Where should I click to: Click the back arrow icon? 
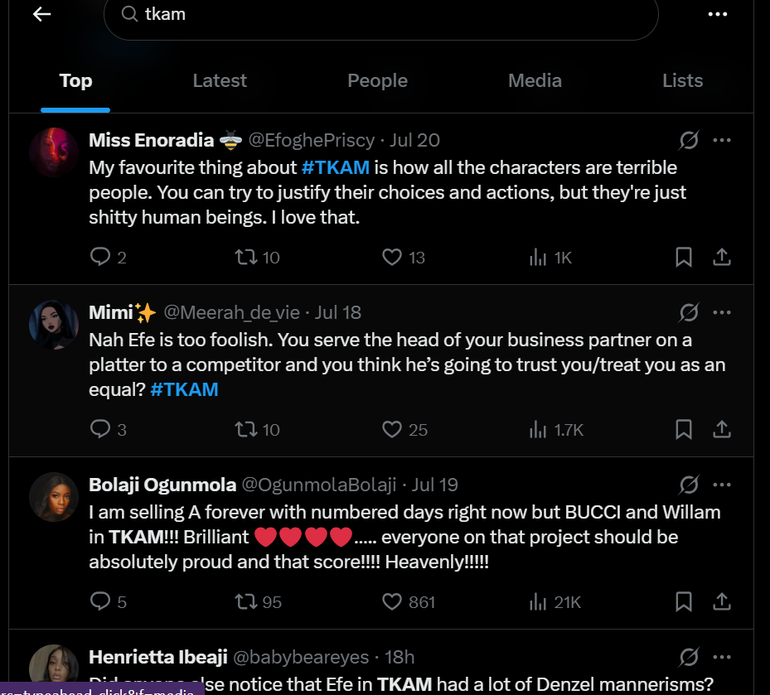point(41,14)
